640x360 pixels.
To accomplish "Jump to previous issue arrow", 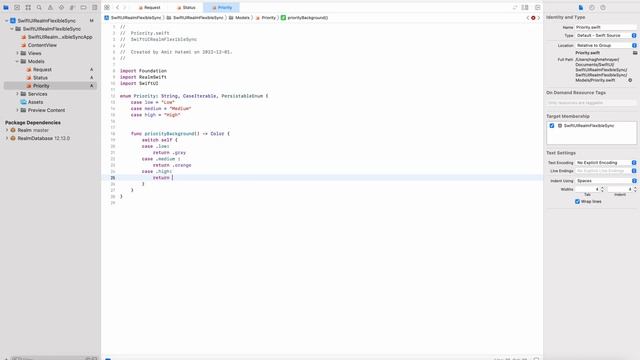I will coord(528,18).
